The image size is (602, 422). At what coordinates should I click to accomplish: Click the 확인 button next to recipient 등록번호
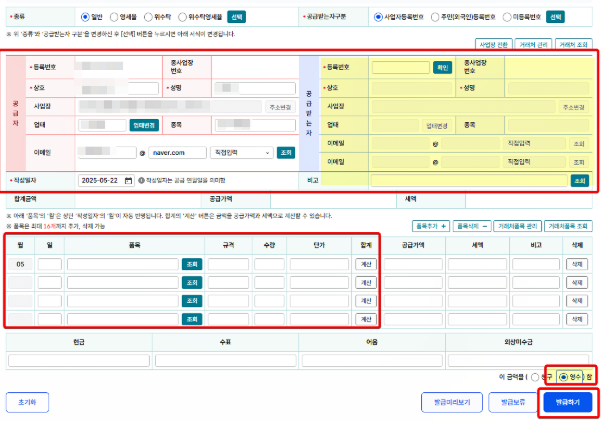[x=442, y=68]
